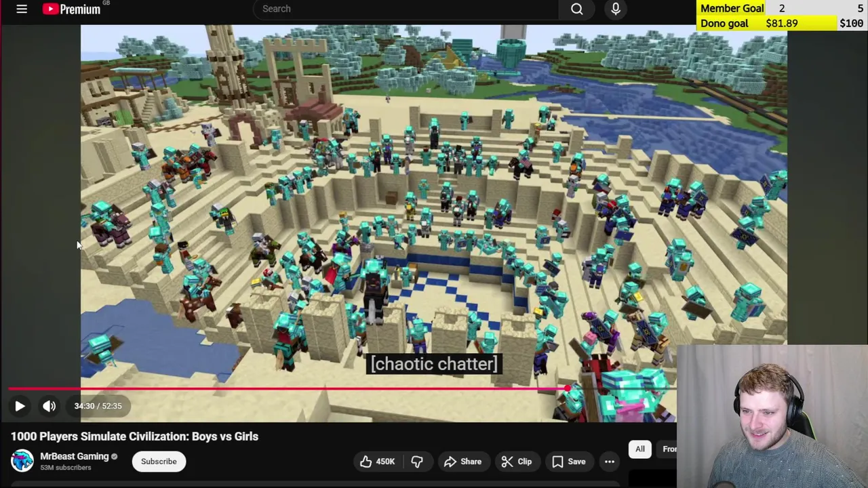Save the video to a playlist
Screen dimensions: 868x488
click(x=568, y=462)
